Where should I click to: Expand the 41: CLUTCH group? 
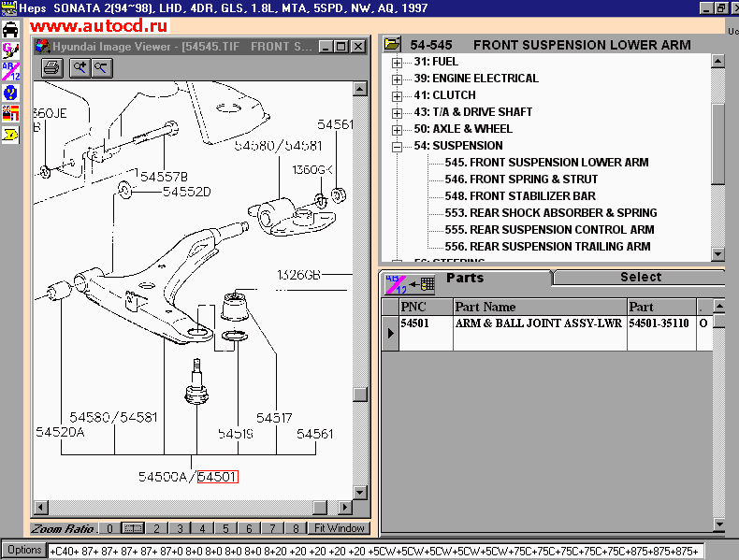[398, 96]
